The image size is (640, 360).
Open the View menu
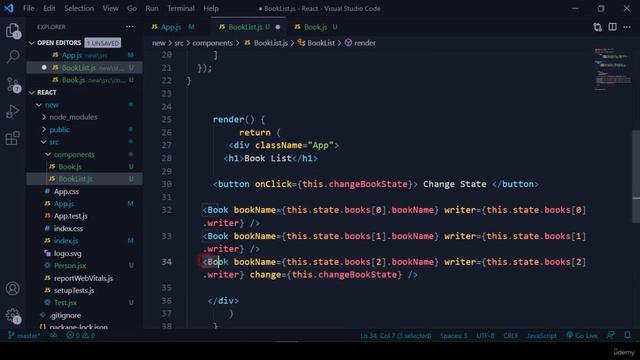click(x=110, y=8)
